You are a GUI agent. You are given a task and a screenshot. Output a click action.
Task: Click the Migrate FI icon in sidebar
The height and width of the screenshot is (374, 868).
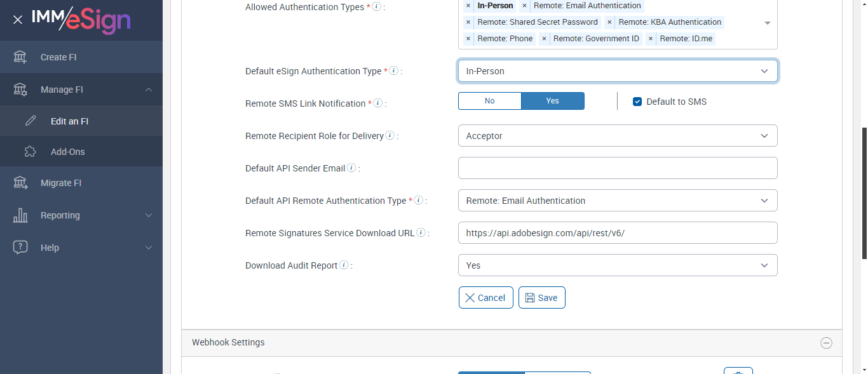click(20, 183)
